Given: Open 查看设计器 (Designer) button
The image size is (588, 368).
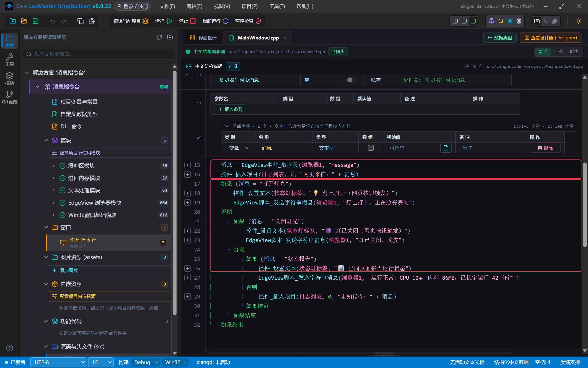Looking at the screenshot, I should [x=551, y=38].
